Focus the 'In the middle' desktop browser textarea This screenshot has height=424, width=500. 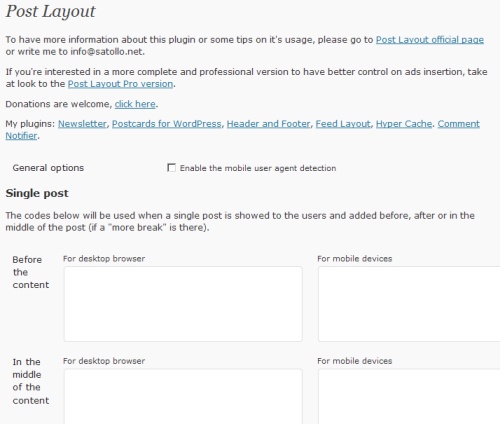click(x=183, y=396)
